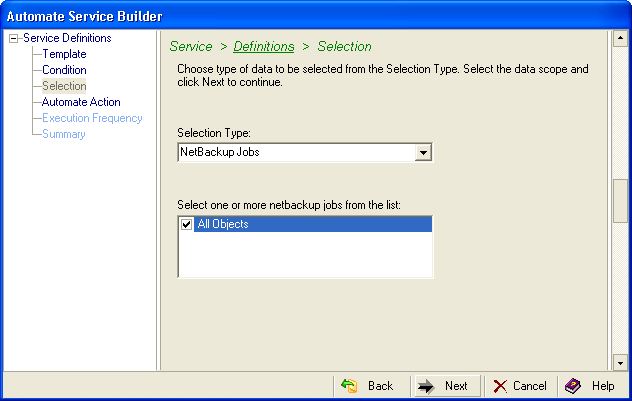Click the Service breadcrumb text
Screen dimensions: 632x401
tap(191, 46)
